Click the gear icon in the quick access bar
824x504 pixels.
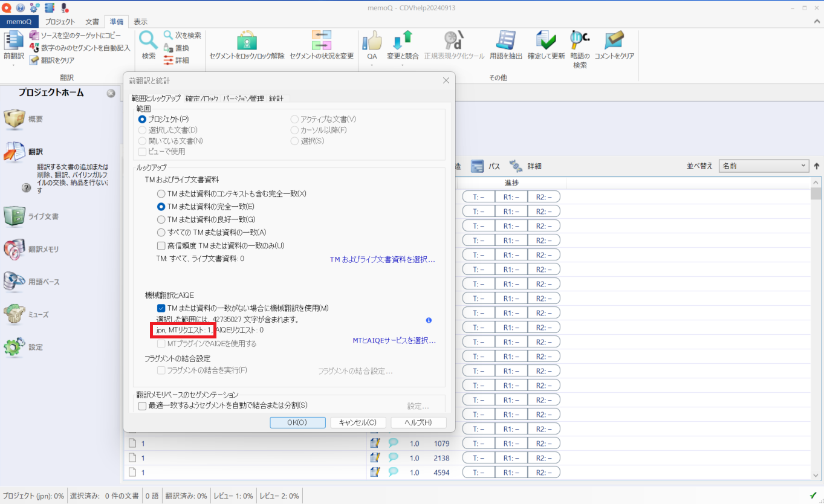coord(34,7)
